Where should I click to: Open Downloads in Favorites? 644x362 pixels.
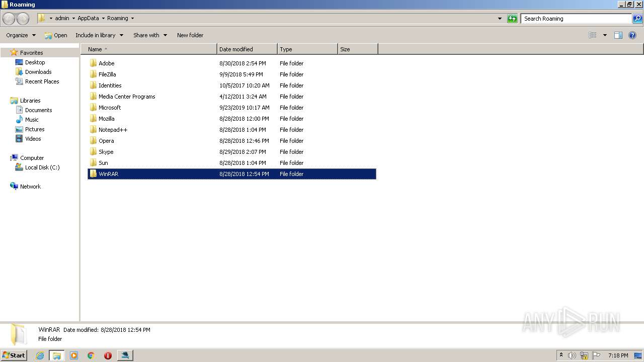pos(38,72)
